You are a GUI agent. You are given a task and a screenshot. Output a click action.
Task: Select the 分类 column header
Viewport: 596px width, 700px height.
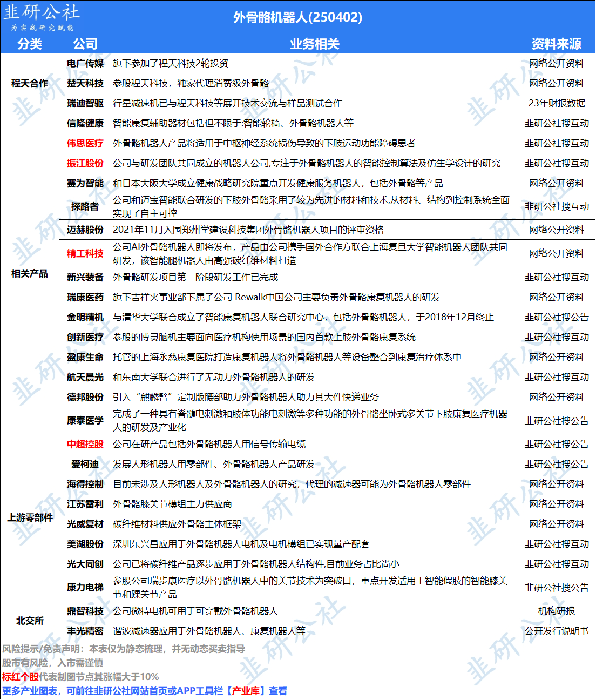(30, 44)
